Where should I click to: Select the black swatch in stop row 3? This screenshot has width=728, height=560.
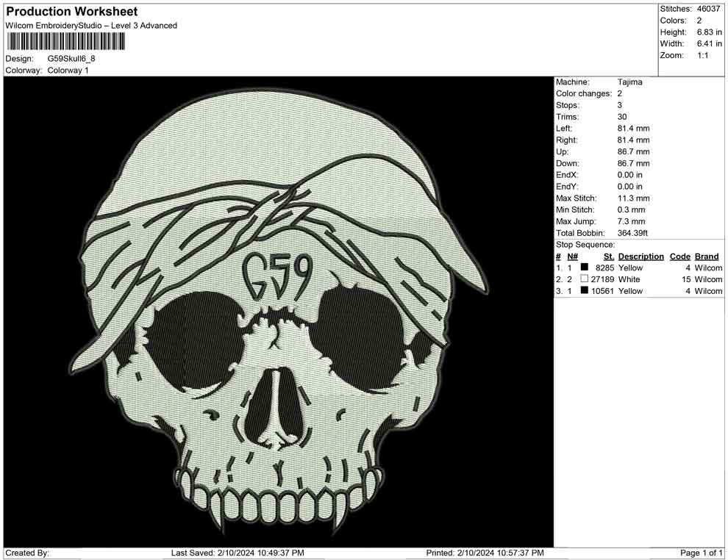[585, 290]
